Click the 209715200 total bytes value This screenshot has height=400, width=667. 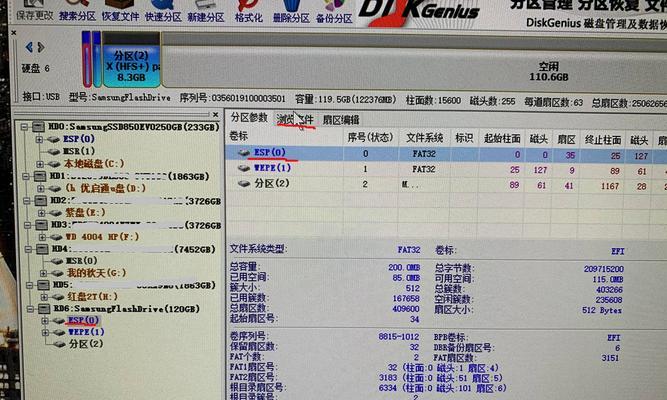coord(604,269)
